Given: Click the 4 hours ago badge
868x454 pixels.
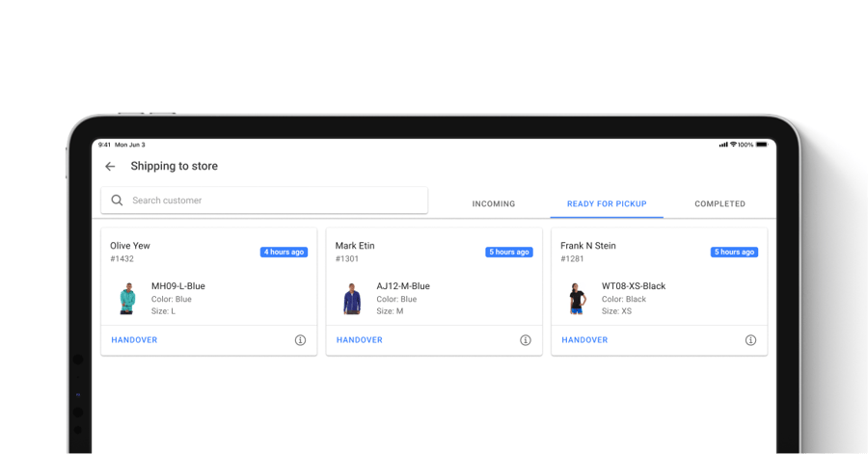Looking at the screenshot, I should 284,253.
